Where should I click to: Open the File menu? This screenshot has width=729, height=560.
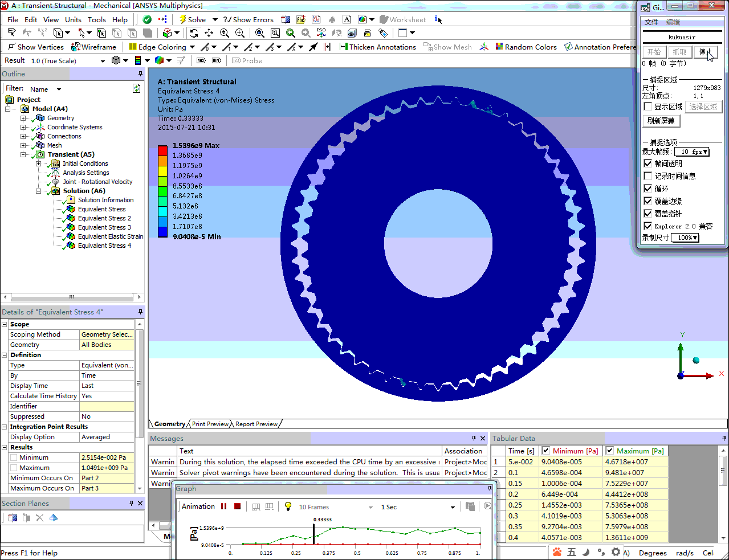tap(13, 19)
